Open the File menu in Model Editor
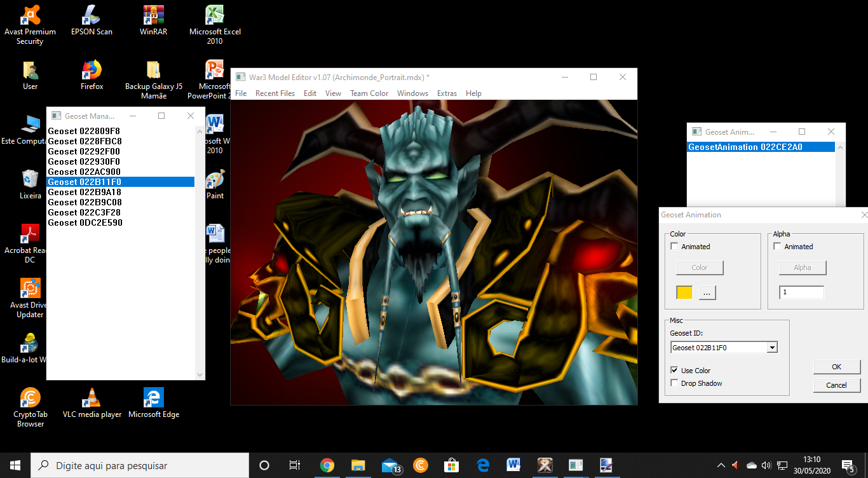Screen dimensions: 868x478 point(241,93)
